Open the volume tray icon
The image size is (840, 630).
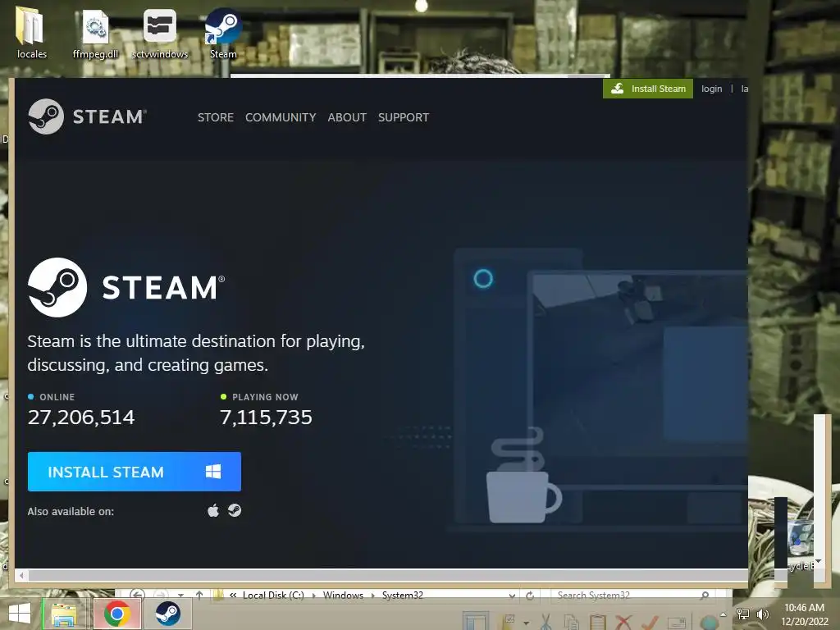tap(762, 614)
